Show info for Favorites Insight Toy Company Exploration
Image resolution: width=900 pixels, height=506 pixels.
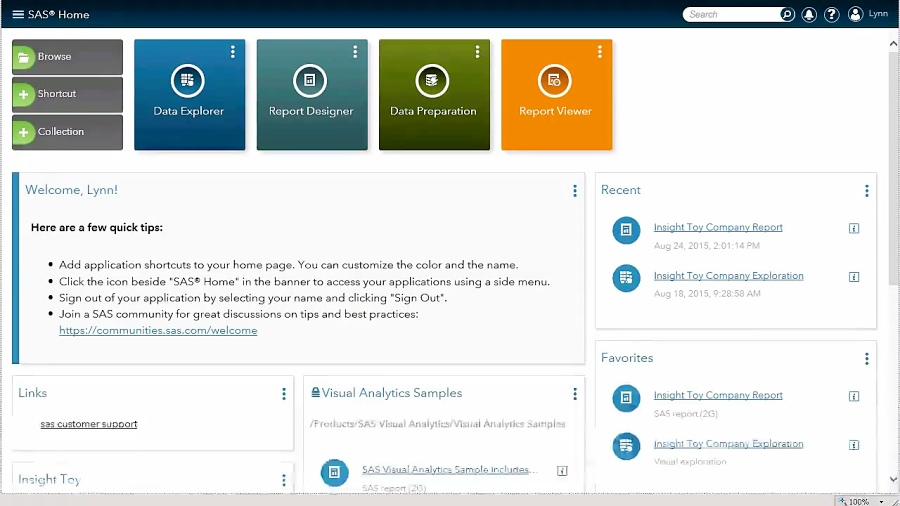click(854, 445)
